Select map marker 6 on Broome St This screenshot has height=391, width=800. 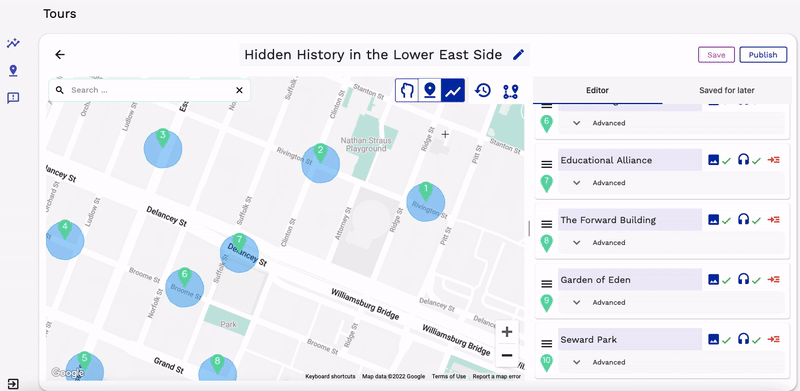pyautogui.click(x=185, y=278)
